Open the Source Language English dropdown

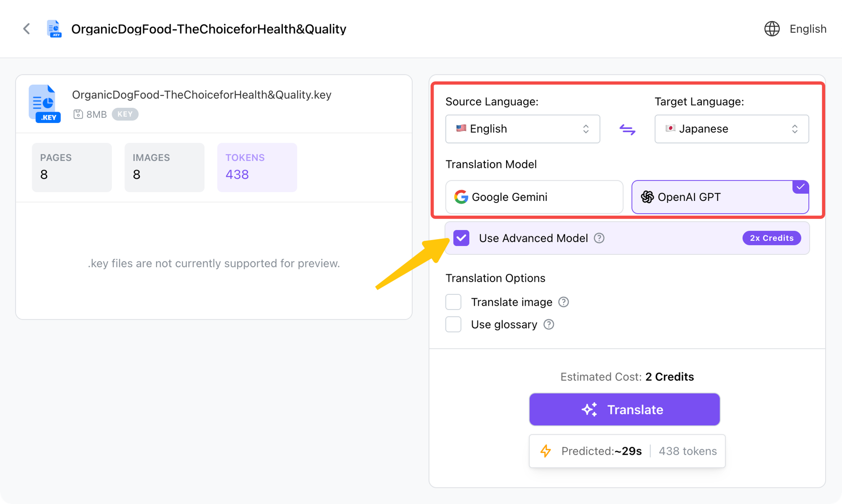pos(522,129)
